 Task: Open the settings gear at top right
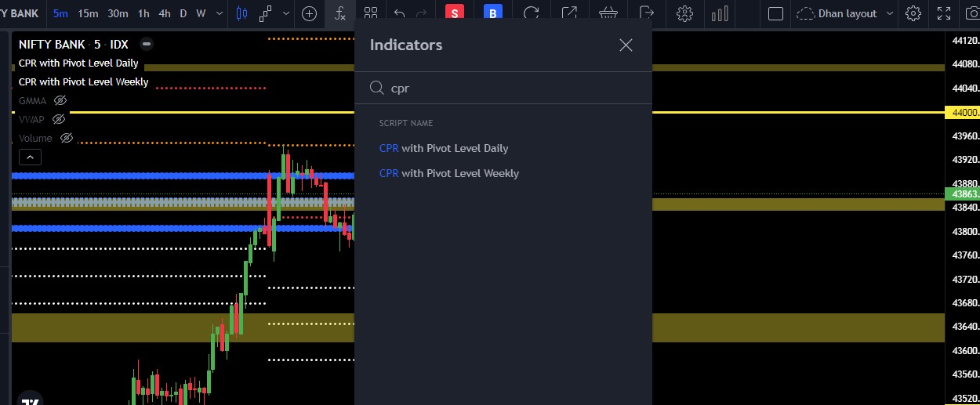click(x=913, y=13)
